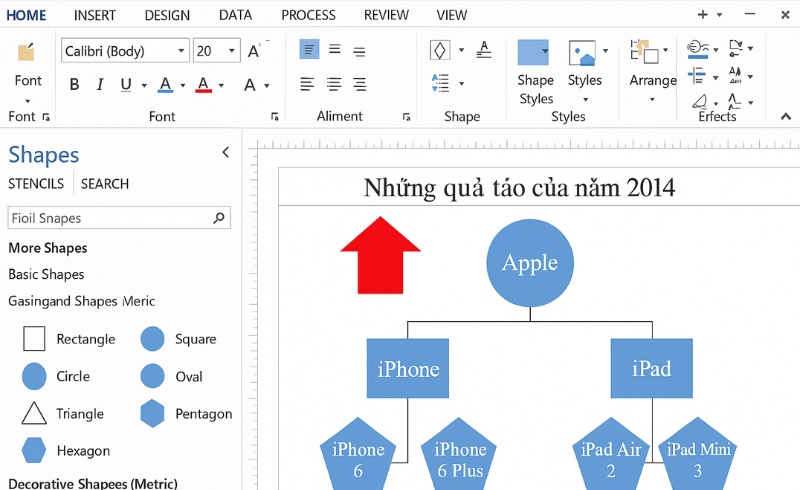This screenshot has width=800, height=490.
Task: Select the Pentagon stencil shape
Action: tap(153, 413)
